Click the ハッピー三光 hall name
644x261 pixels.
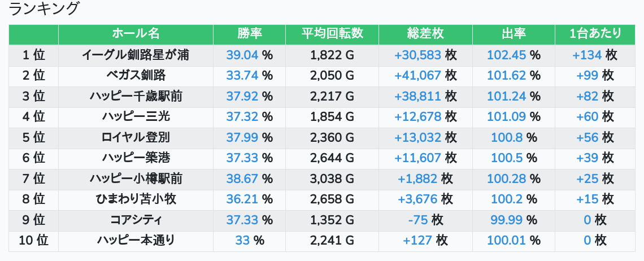tap(136, 116)
